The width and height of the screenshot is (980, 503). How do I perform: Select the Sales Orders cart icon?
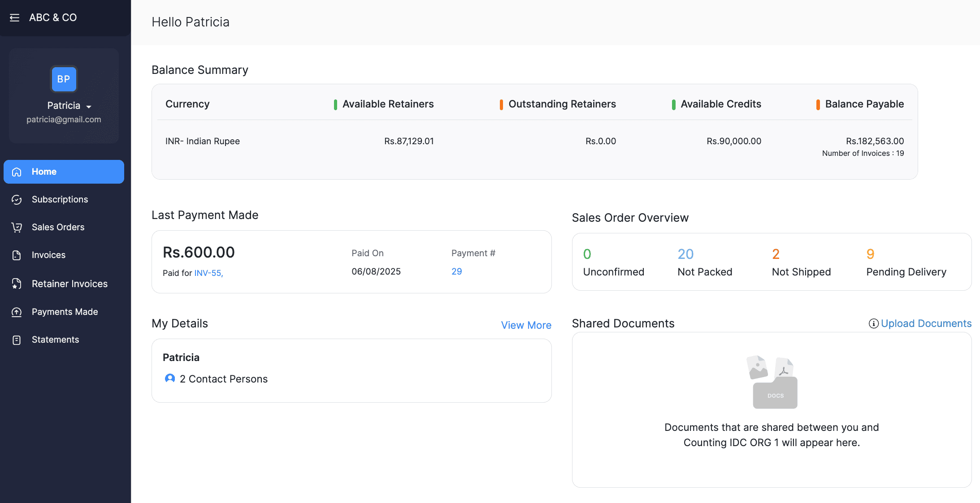coord(17,227)
